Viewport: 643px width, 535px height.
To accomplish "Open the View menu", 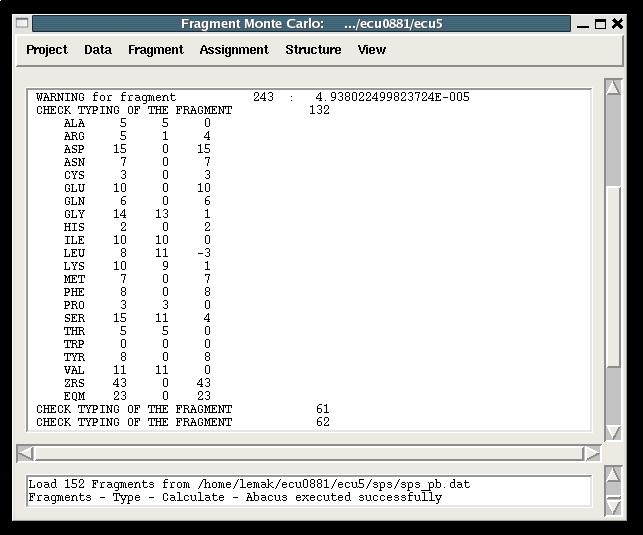I will [372, 50].
